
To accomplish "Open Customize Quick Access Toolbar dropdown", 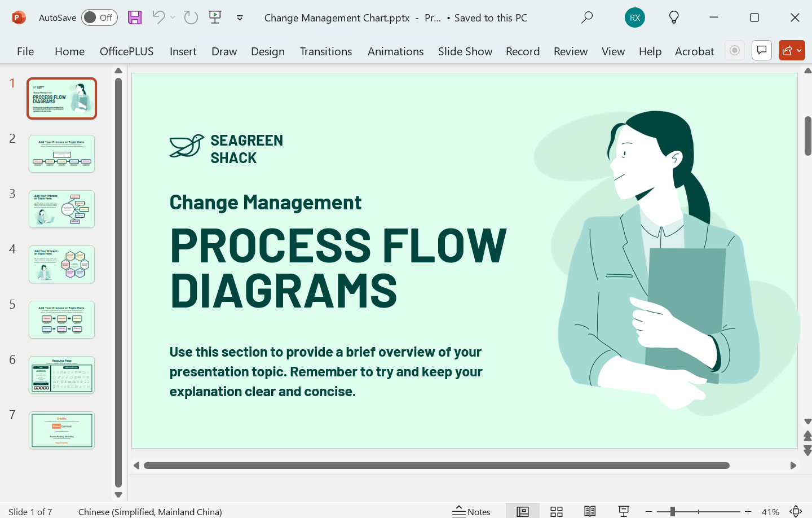I will (240, 17).
